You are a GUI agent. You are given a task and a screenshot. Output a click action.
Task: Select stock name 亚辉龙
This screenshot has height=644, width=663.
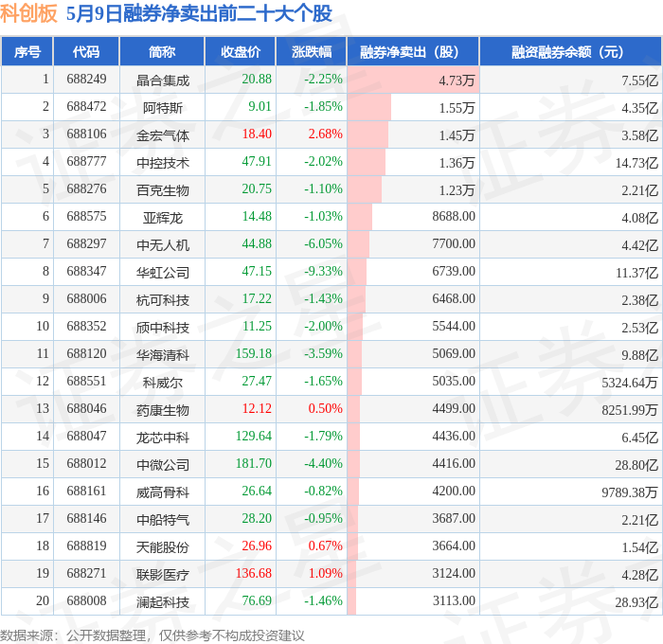click(x=162, y=217)
